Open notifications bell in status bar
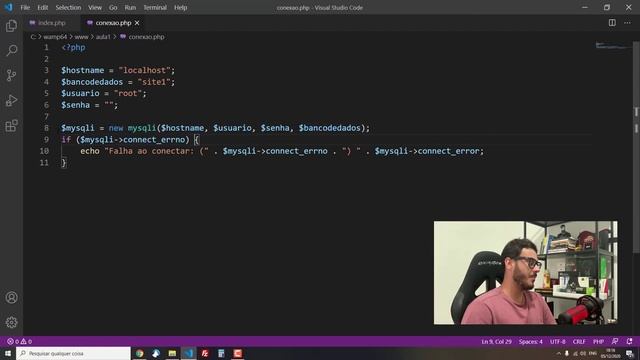This screenshot has width=640, height=360. coord(629,341)
